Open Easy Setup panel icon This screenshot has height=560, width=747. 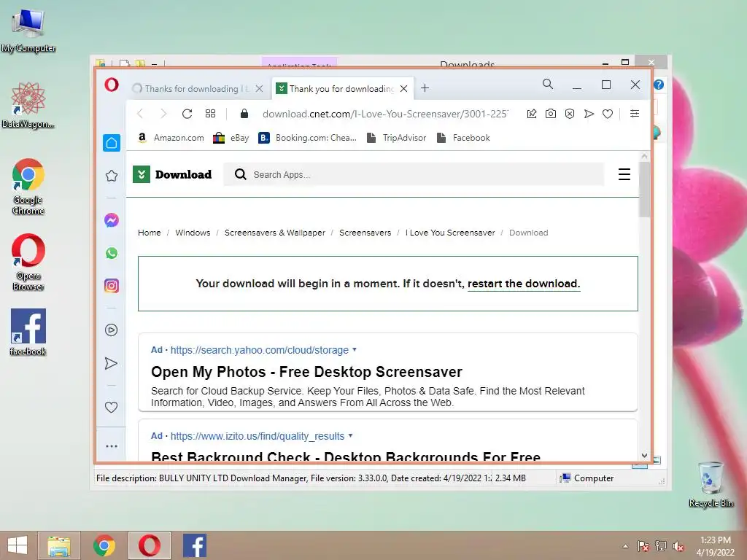(635, 113)
